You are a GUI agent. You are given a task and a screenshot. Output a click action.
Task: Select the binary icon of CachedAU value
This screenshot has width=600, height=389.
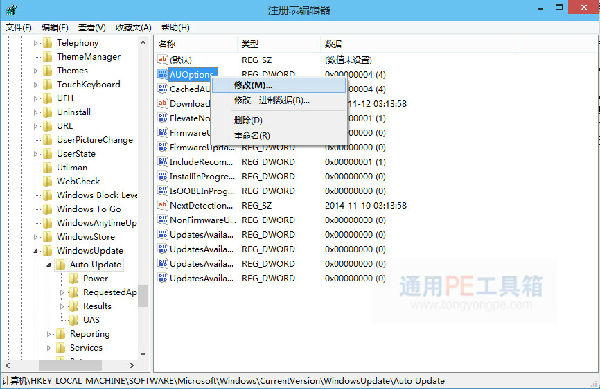pyautogui.click(x=163, y=89)
